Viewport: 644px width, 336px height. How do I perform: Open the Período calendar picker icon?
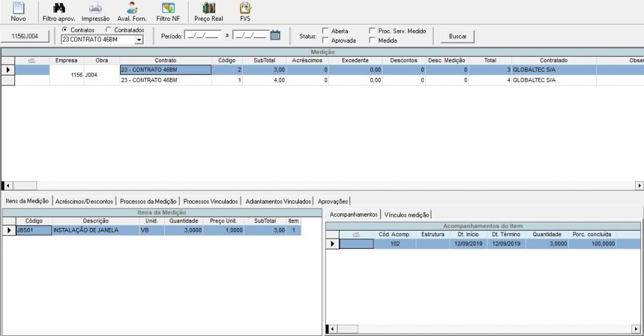point(275,35)
